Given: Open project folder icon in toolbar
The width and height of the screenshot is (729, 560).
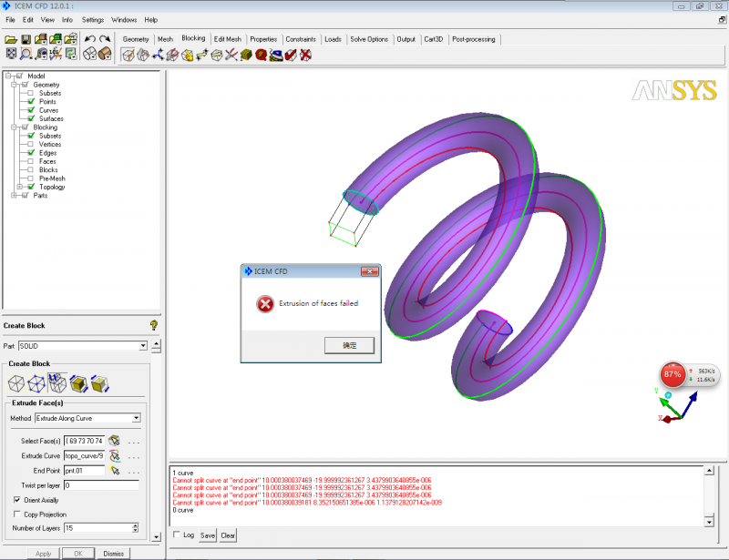Looking at the screenshot, I should point(11,39).
